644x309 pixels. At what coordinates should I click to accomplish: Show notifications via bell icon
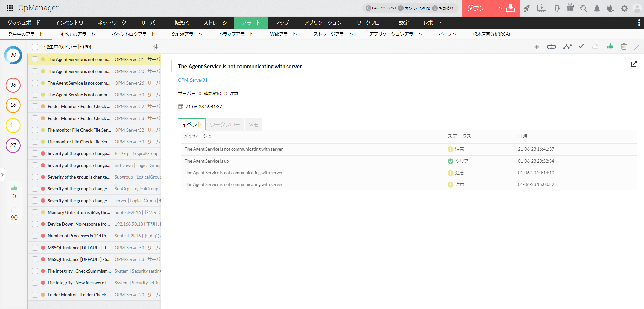click(597, 8)
